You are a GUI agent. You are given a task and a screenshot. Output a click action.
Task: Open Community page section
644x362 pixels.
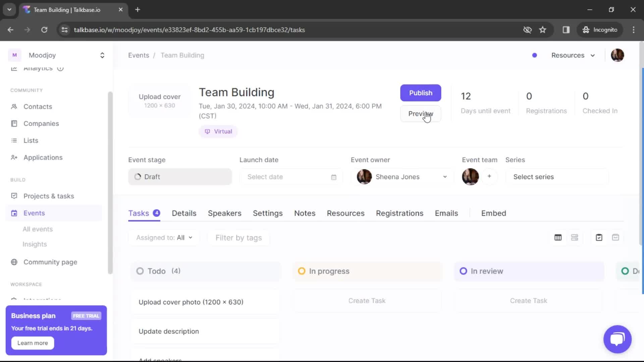point(50,262)
